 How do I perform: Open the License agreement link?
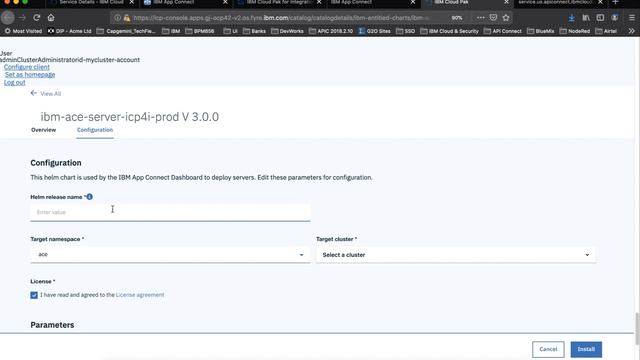click(x=140, y=295)
